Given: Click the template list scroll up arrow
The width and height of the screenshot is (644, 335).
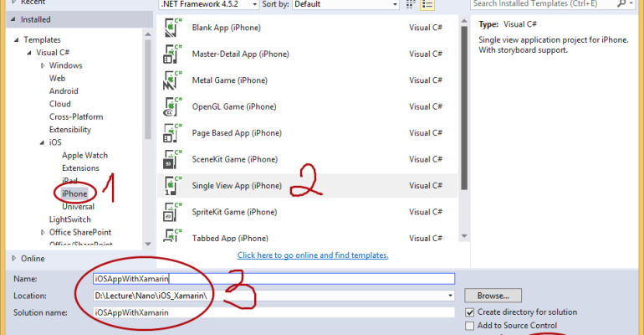Looking at the screenshot, I should (x=464, y=21).
